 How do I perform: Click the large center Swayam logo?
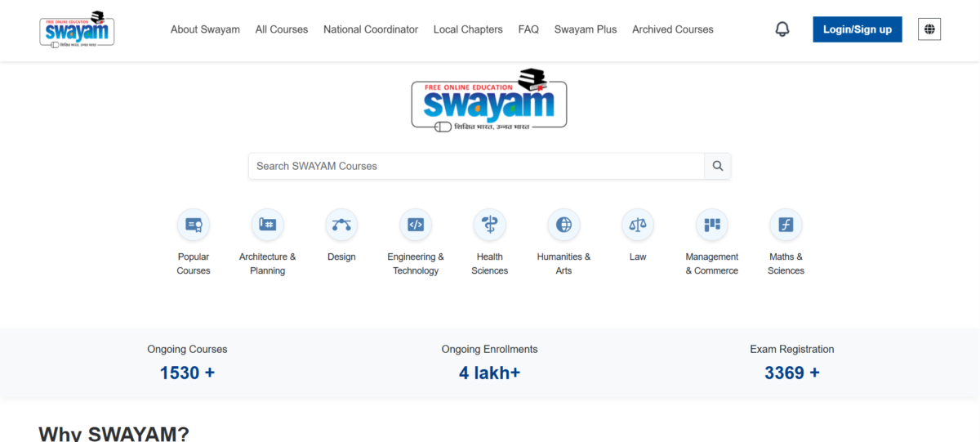[488, 100]
